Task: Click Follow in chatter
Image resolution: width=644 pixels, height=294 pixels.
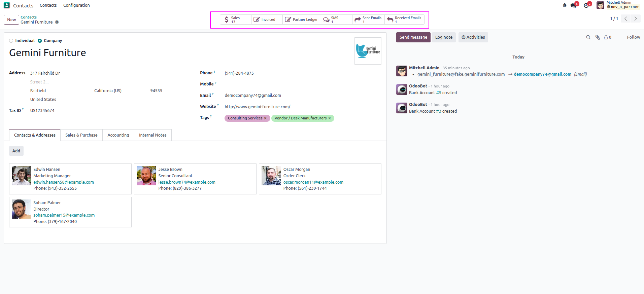Action: 633,37
